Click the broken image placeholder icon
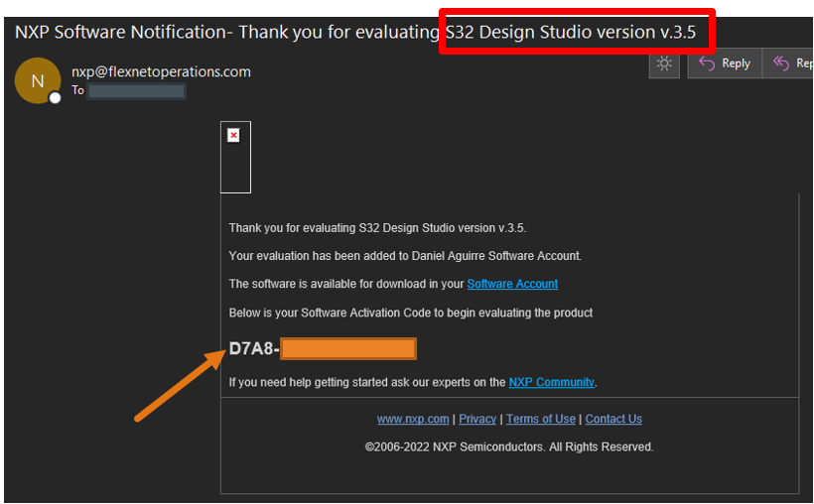The image size is (814, 504). point(233,135)
